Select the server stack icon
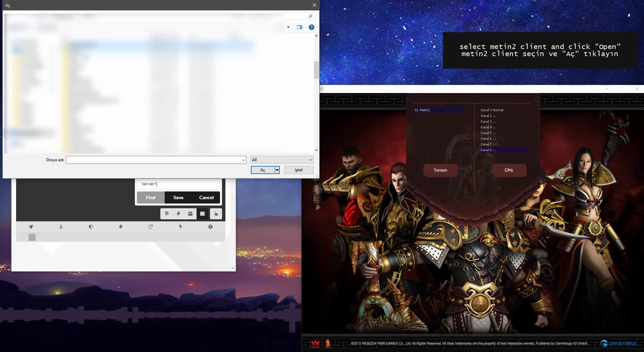Screen dimensions: 644x352 click(202, 214)
